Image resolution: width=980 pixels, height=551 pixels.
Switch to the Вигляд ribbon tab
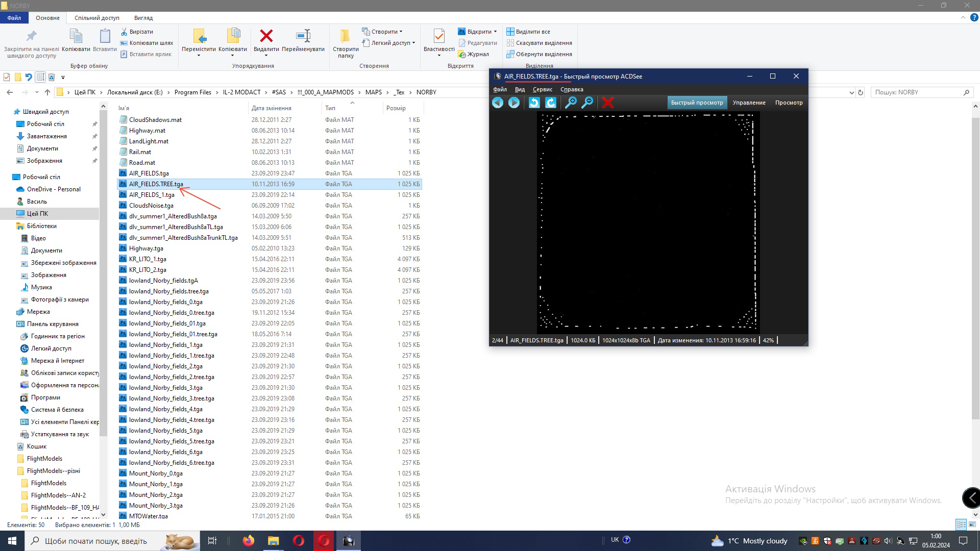[x=143, y=18]
